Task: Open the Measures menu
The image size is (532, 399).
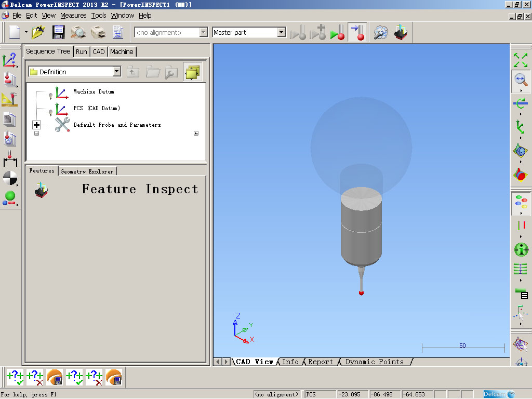Action: (73, 16)
